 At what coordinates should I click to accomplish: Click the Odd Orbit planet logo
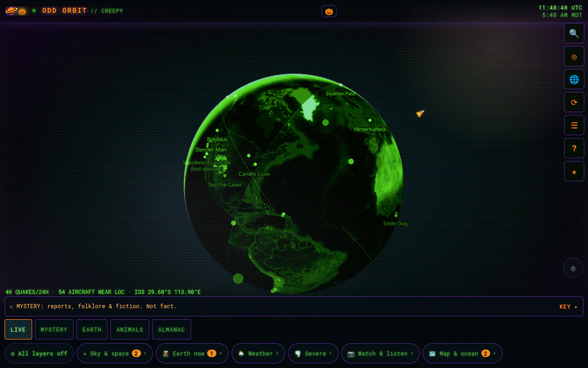pos(11,11)
